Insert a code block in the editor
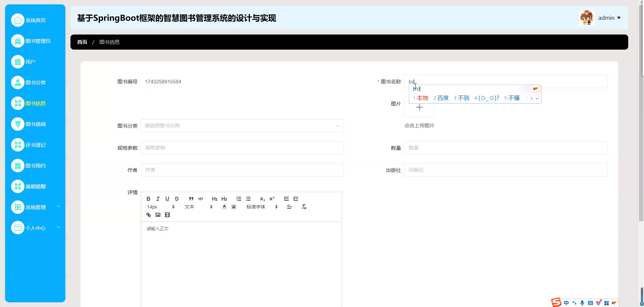 pos(201,199)
